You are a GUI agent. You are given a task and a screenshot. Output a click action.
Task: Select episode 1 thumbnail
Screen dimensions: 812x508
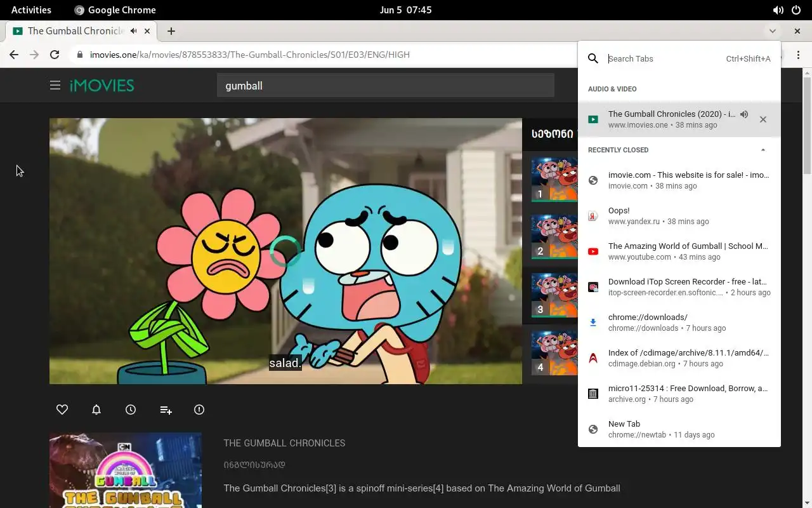pos(554,180)
